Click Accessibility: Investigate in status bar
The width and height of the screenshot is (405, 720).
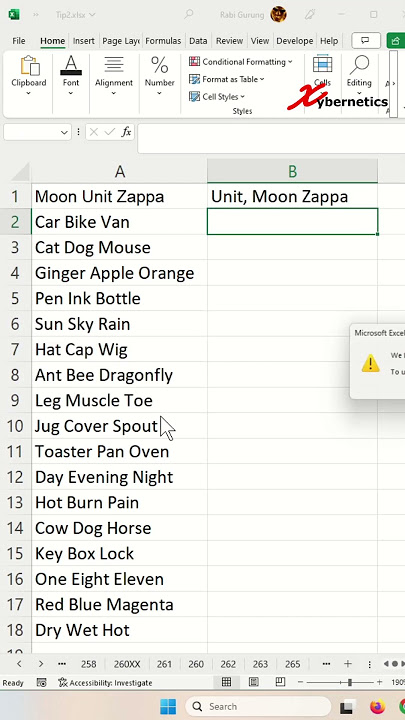(x=105, y=683)
